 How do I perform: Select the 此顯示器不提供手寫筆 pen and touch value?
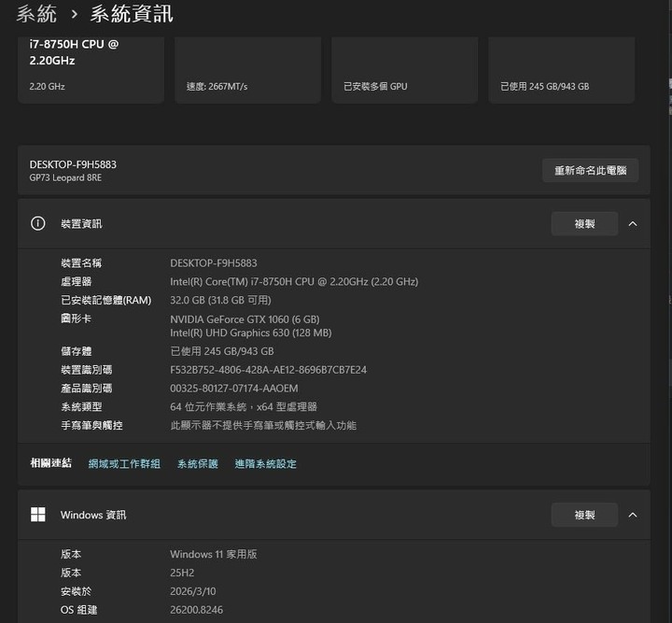pyautogui.click(x=263, y=425)
